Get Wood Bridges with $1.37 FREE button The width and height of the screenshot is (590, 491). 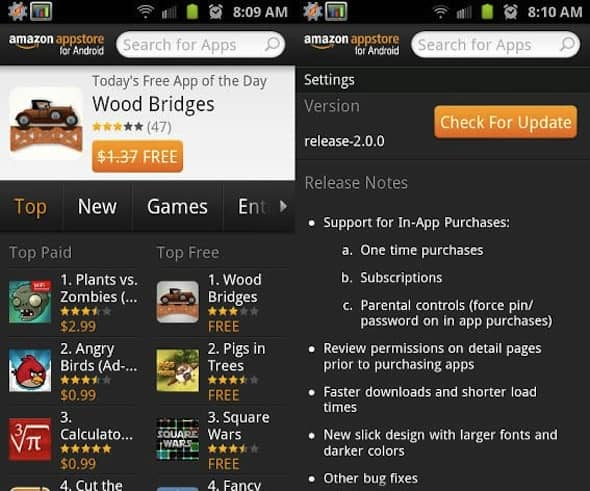(137, 157)
